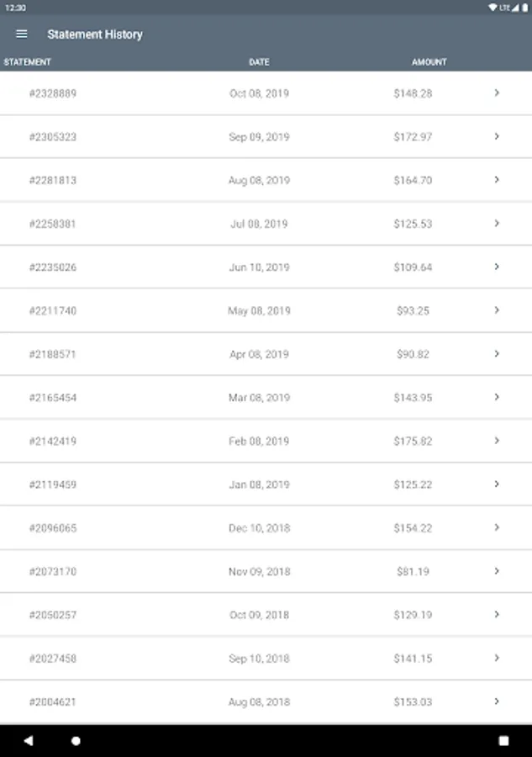Tap the recent apps square button

[x=503, y=741]
